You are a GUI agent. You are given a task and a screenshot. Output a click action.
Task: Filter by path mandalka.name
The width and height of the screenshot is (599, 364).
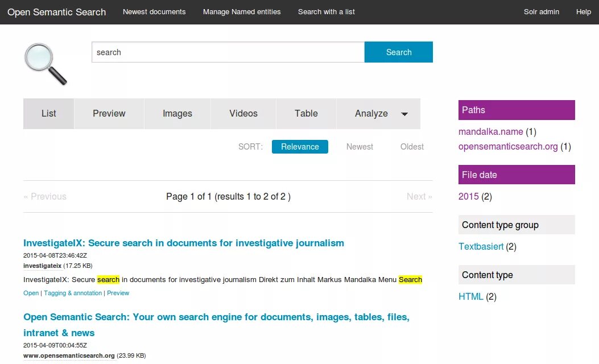pyautogui.click(x=490, y=132)
